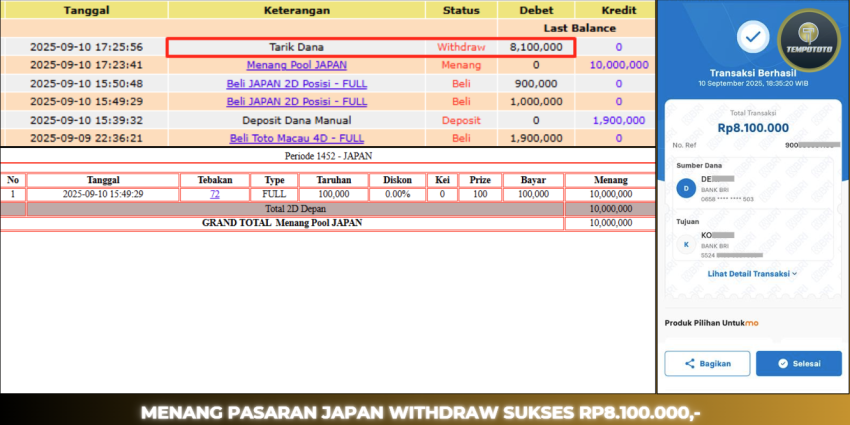850x425 pixels.
Task: Click the Last Balance label
Action: tap(579, 28)
